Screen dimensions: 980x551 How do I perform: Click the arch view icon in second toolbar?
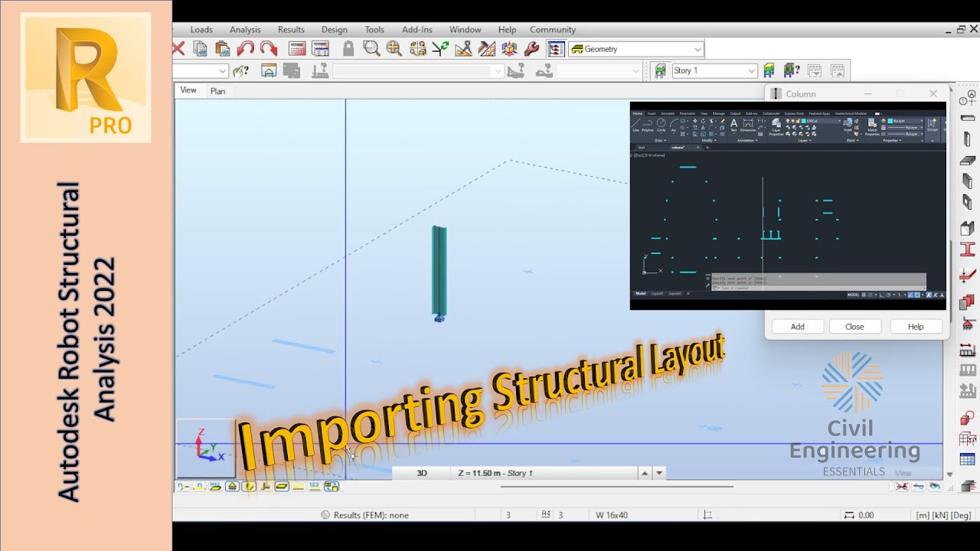pyautogui.click(x=269, y=71)
